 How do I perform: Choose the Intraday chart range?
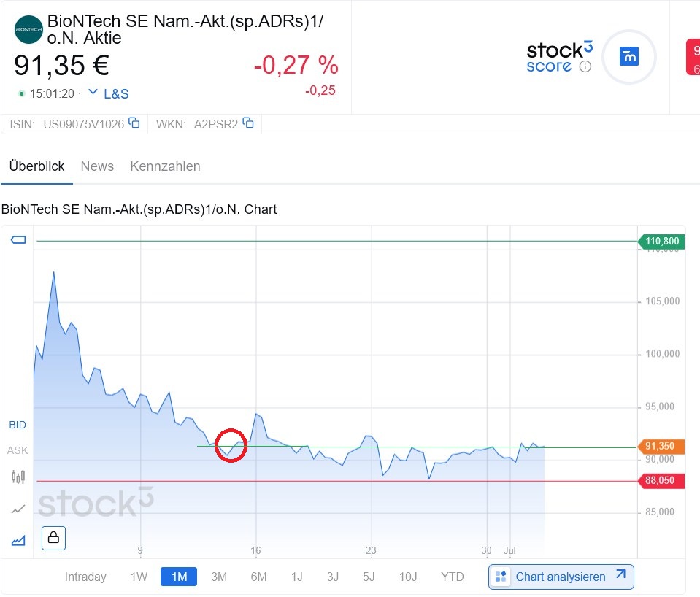click(x=85, y=577)
